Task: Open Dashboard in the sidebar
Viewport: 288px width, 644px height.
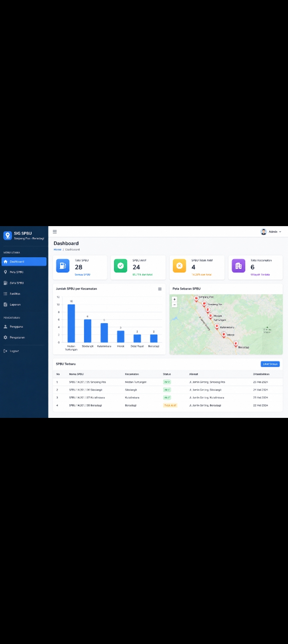Action: 24,262
